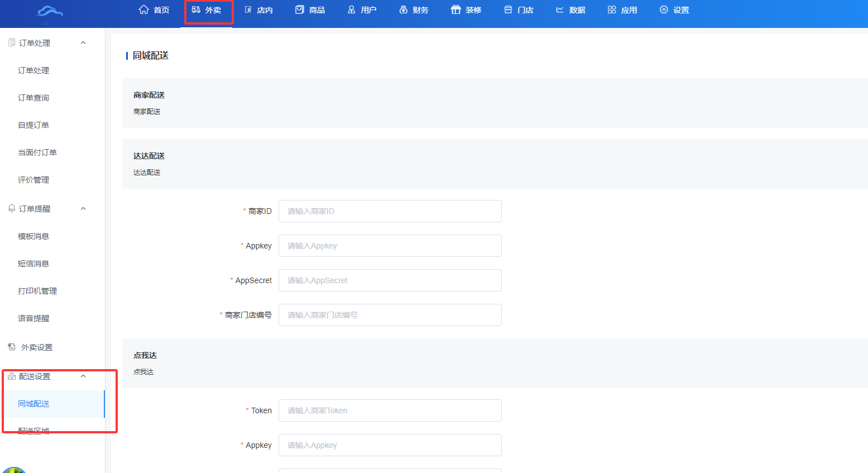This screenshot has height=473, width=868.
Task: Click the 点我达 section heading
Action: pyautogui.click(x=145, y=355)
